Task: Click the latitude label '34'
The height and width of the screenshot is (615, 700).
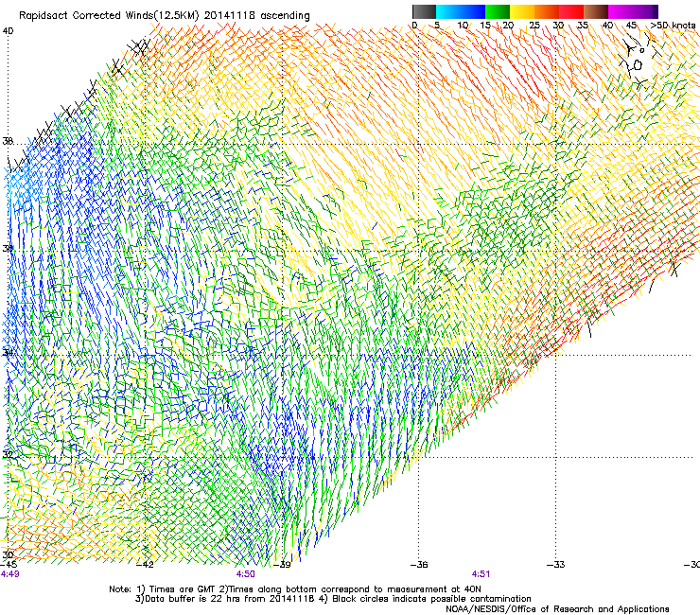Action: [x=8, y=353]
